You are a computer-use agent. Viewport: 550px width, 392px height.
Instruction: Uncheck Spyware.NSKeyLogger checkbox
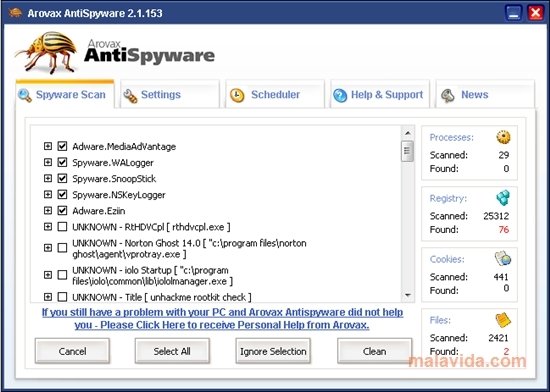click(x=62, y=194)
